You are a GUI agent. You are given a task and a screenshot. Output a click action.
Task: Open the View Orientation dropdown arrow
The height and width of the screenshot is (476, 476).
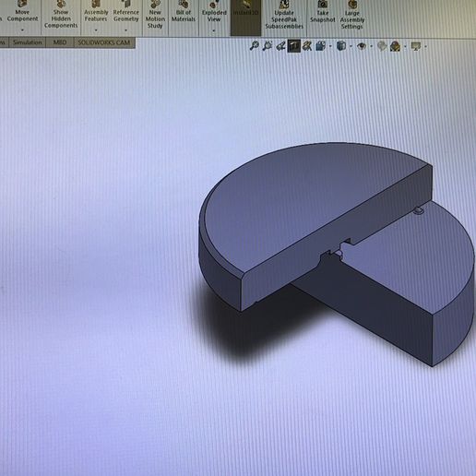[330, 46]
